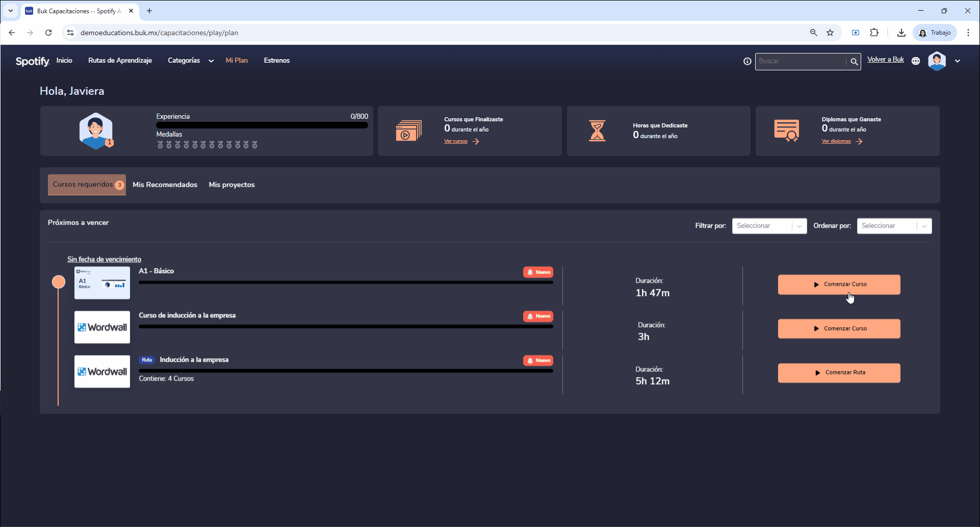Start the A1 - Básico course
This screenshot has height=527, width=980.
pyautogui.click(x=839, y=284)
